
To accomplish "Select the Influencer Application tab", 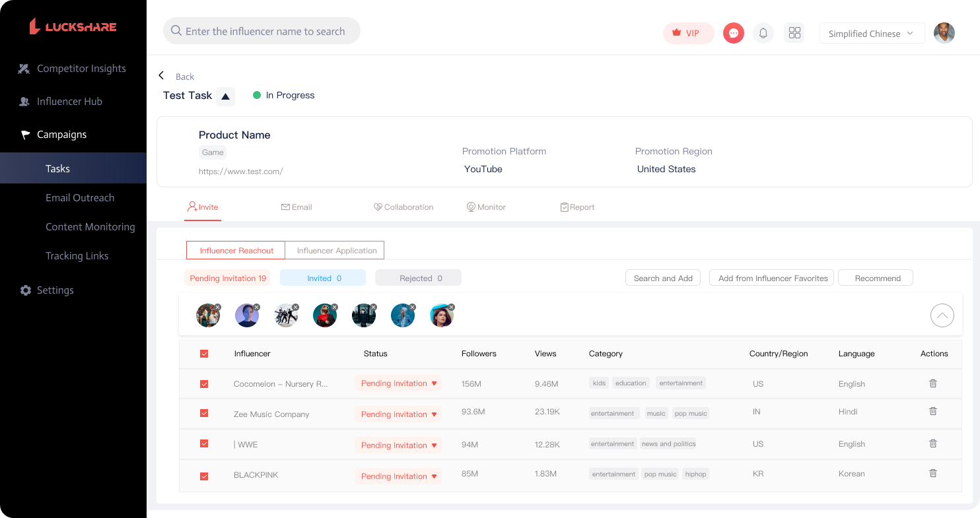I will [335, 251].
